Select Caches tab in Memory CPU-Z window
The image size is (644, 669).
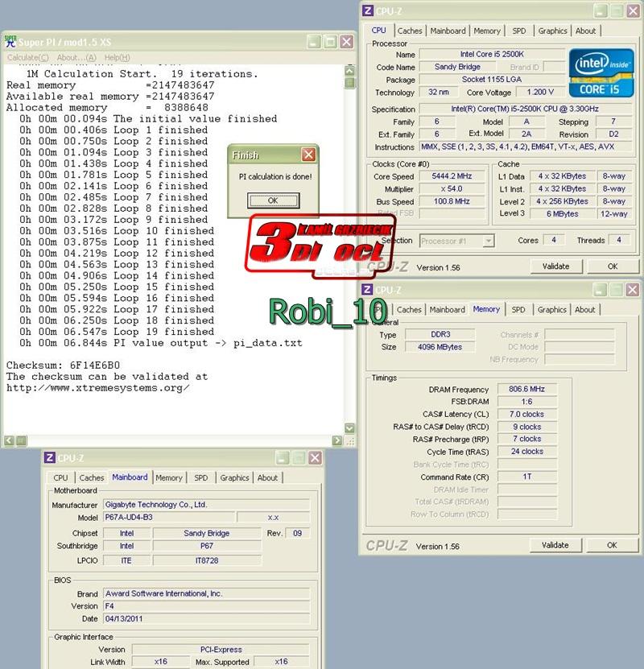(x=409, y=309)
